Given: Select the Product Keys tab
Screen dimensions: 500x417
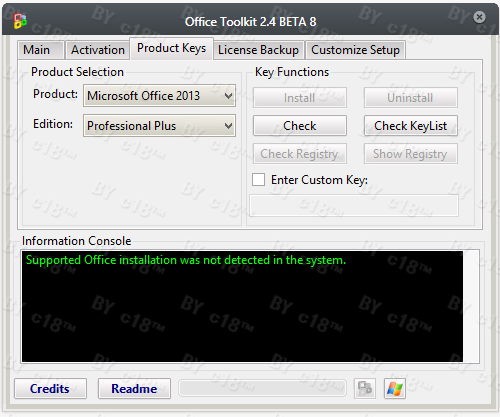Looking at the screenshot, I should [172, 48].
